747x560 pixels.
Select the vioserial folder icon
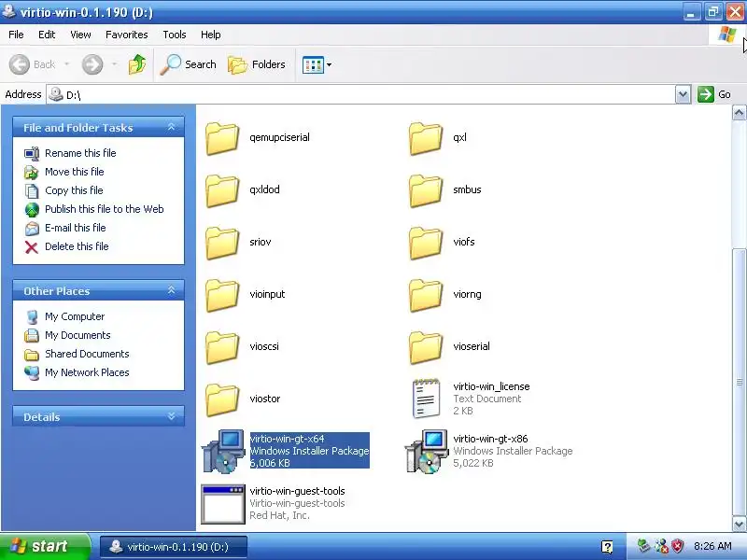click(x=426, y=347)
